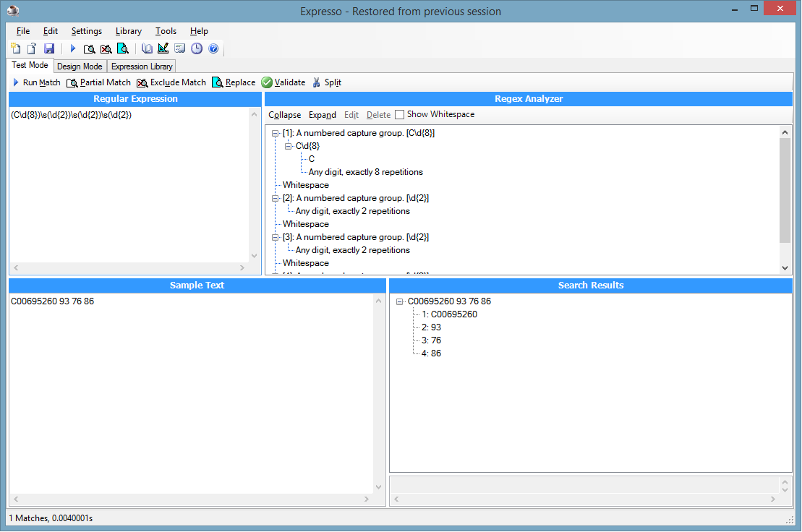Click '1 Matches, 0.0040001s' status text
Screen dimensions: 802x532
[51, 518]
